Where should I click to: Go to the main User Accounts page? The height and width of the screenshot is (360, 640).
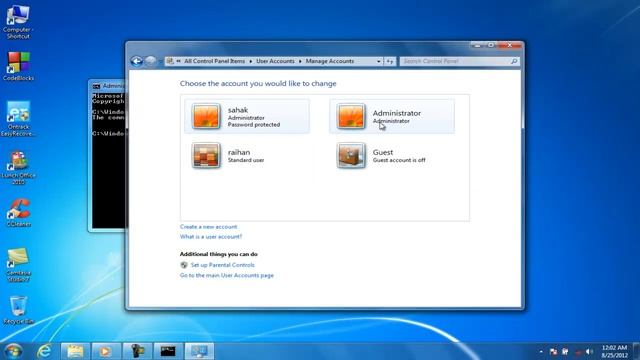click(x=227, y=276)
